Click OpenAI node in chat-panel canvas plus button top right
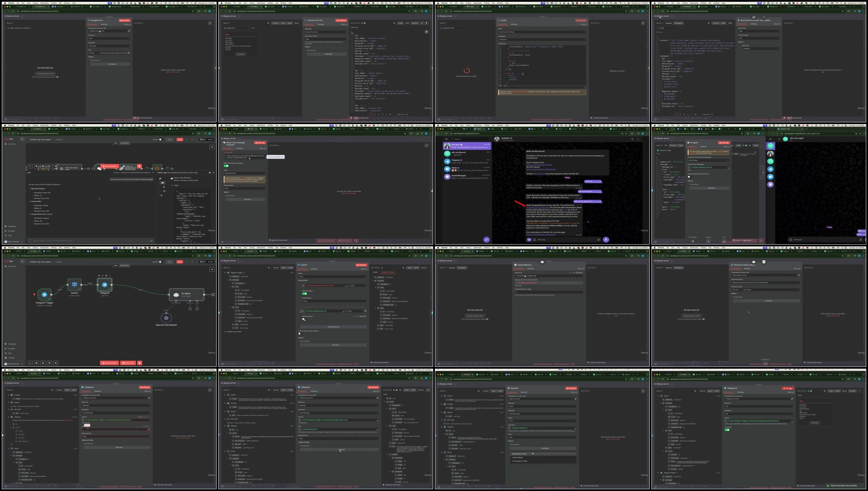Image resolution: width=868 pixels, height=491 pixels. [212, 147]
